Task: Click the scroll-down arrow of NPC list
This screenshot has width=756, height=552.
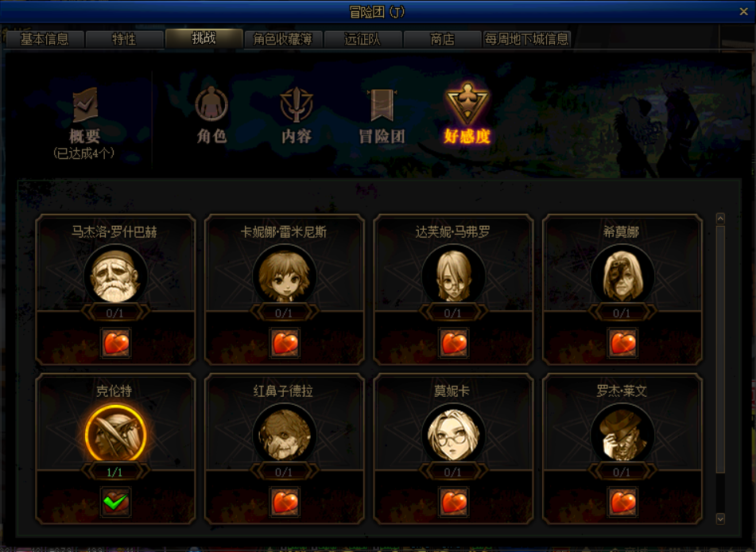Action: [720, 519]
